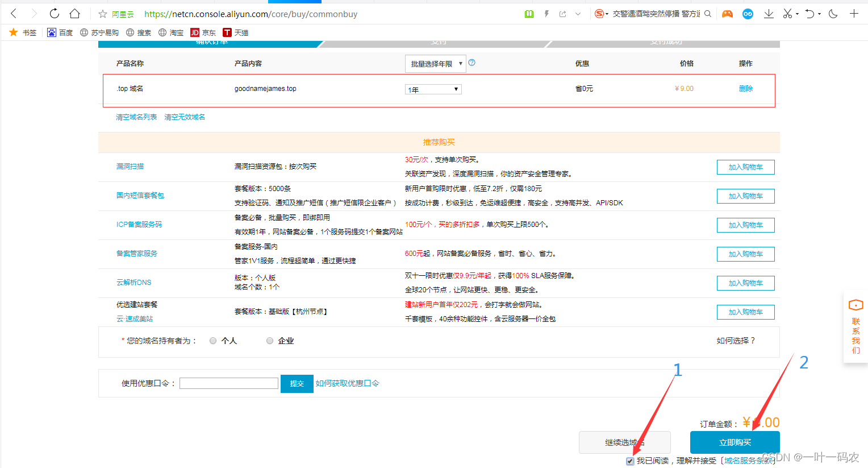Open the 1年 duration dropdown
The width and height of the screenshot is (868, 468).
[x=433, y=89]
